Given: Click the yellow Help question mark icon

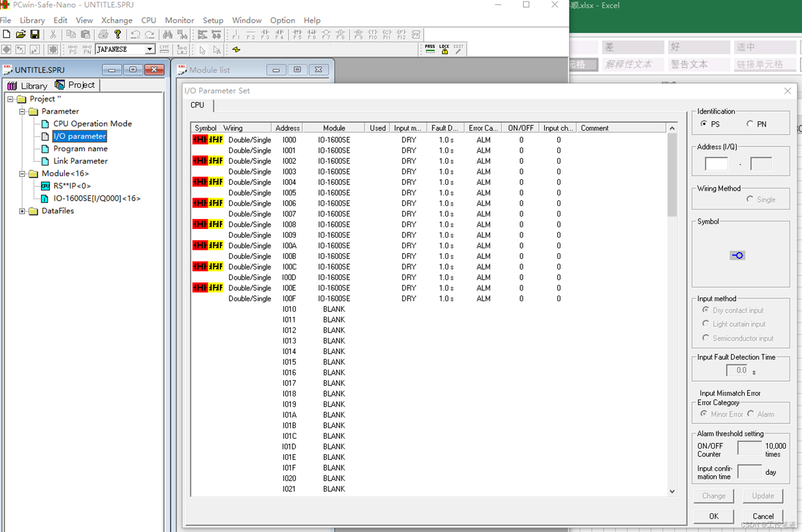Looking at the screenshot, I should (117, 35).
